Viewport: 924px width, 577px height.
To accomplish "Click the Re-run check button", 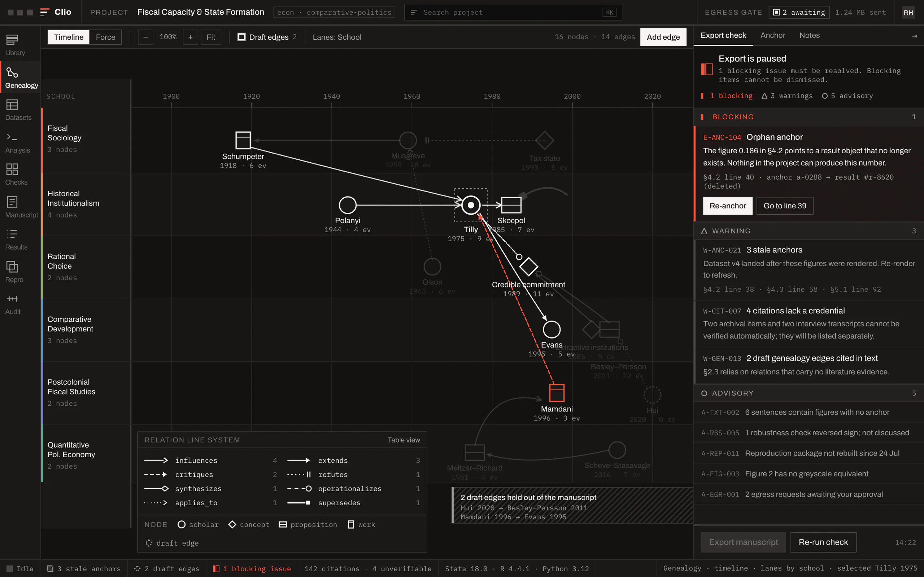I will (x=823, y=542).
